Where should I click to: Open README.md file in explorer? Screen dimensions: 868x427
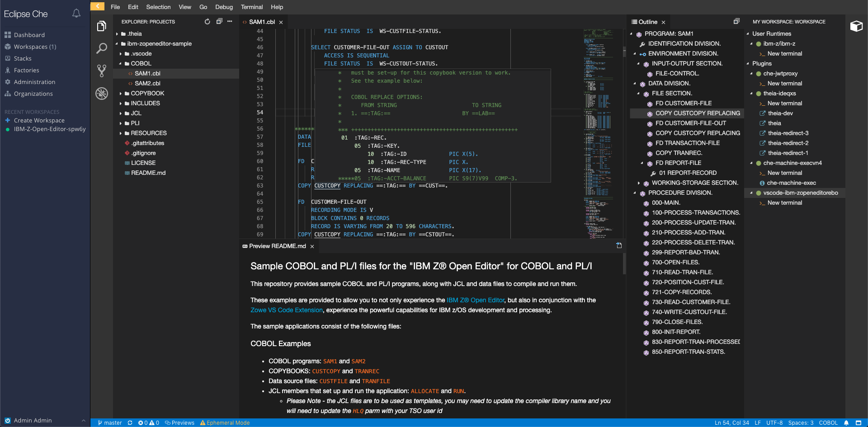pyautogui.click(x=148, y=173)
